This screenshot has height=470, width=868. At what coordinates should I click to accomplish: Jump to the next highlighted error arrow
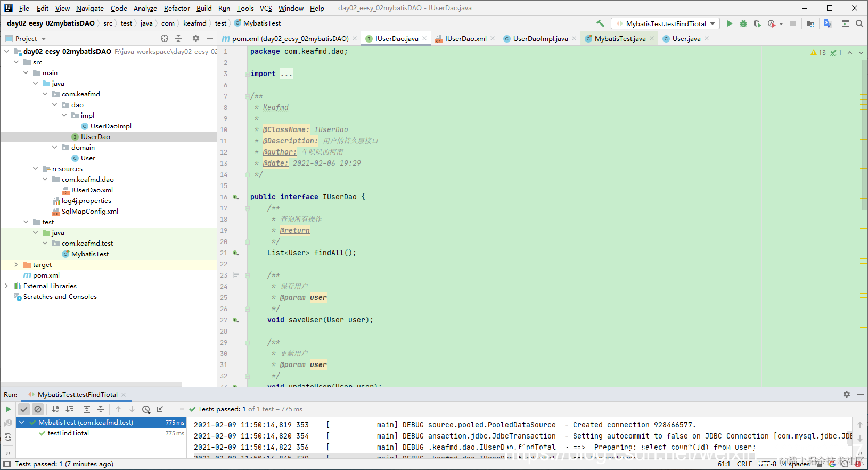coord(861,53)
